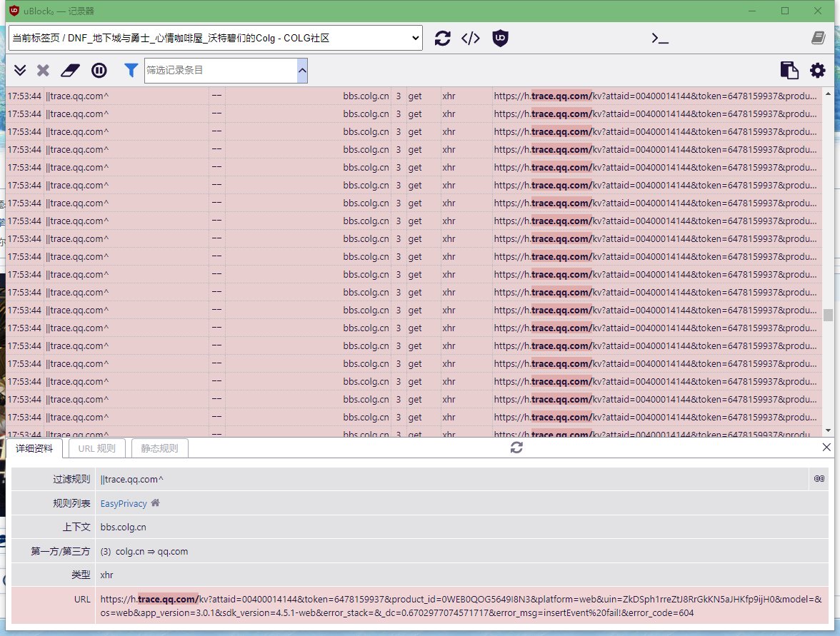Clear the logger with the eraser icon
This screenshot has width=840, height=636.
point(70,70)
